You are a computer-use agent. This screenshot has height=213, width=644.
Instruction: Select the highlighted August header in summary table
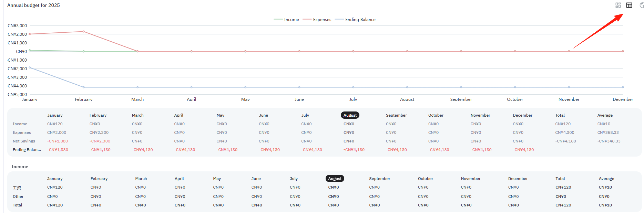(350, 115)
